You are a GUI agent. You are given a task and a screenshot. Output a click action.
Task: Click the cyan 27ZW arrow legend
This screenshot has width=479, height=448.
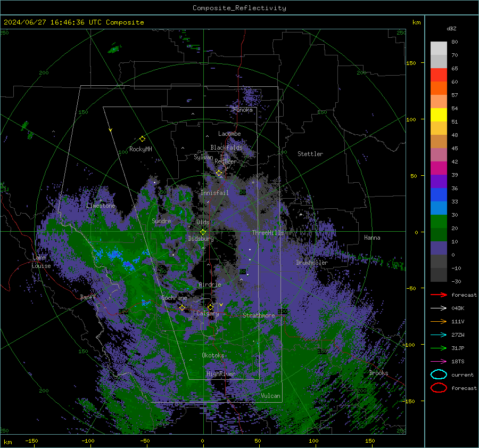(439, 335)
